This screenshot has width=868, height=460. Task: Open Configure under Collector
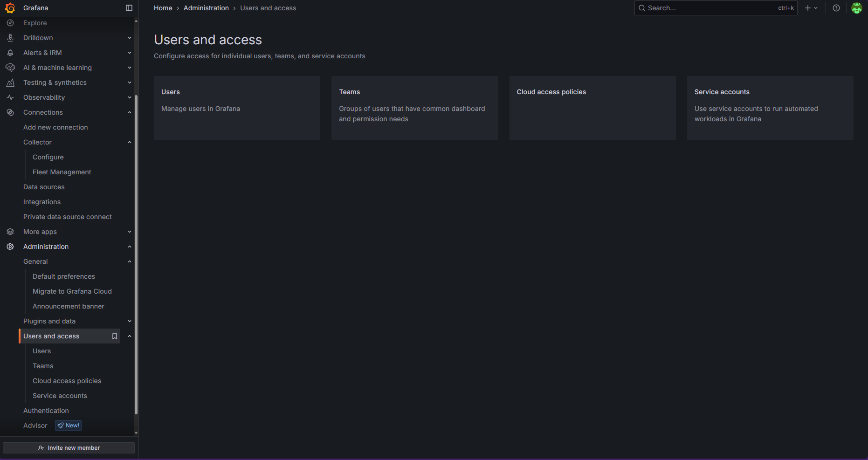[x=48, y=157]
